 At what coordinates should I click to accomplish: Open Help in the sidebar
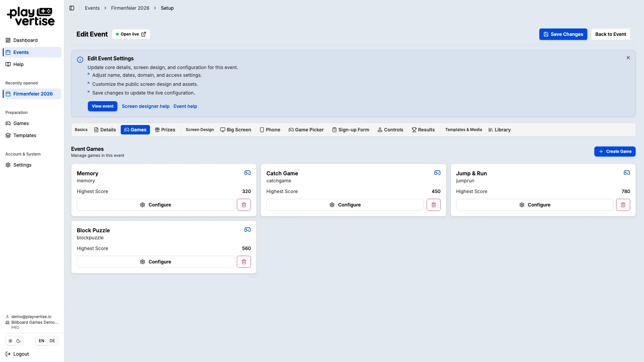(32, 64)
